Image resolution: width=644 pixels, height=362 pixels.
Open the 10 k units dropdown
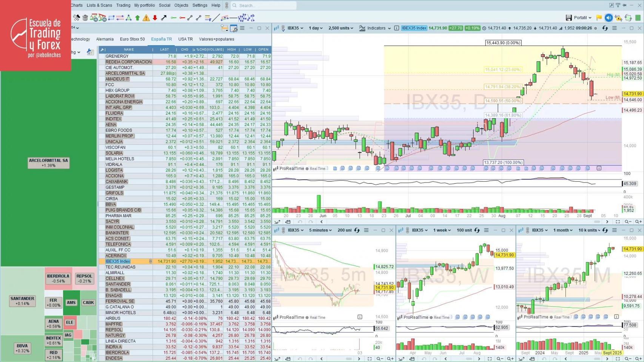[x=589, y=230]
